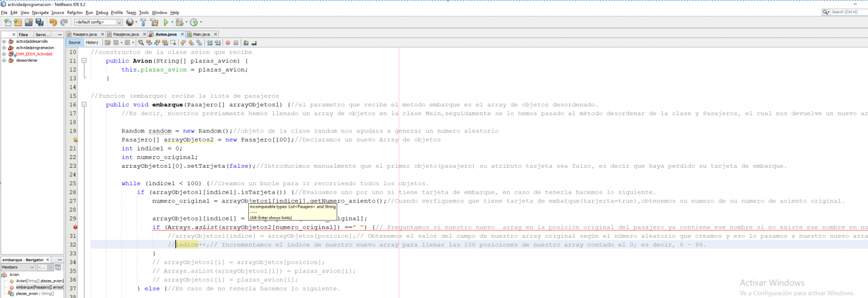Image resolution: width=868 pixels, height=298 pixels.
Task: Click the error marker on line 30
Action: (76, 227)
